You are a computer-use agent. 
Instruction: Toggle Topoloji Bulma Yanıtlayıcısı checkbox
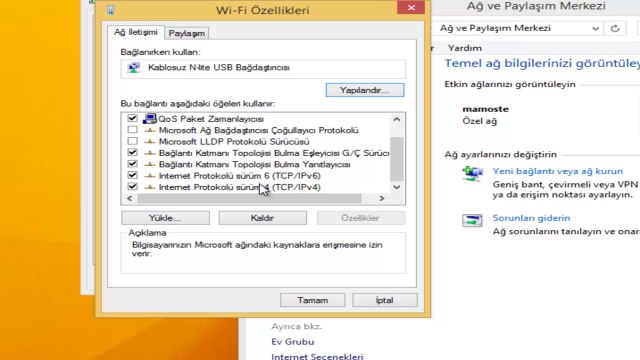(x=132, y=164)
